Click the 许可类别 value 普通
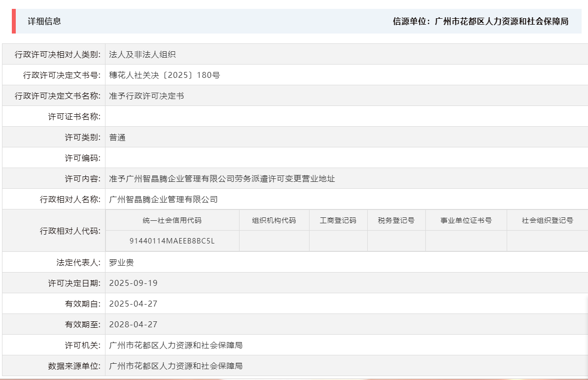Viewport: 588px width, 380px height. tap(117, 137)
